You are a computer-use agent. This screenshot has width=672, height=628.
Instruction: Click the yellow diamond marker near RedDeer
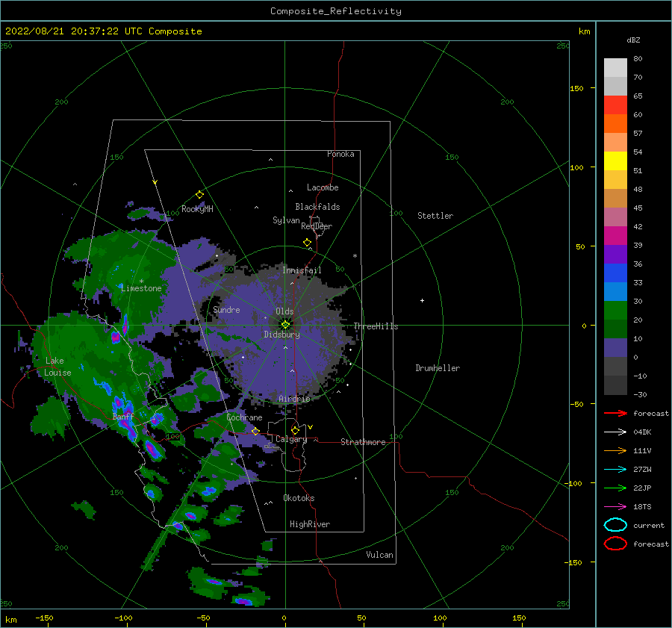coord(308,243)
